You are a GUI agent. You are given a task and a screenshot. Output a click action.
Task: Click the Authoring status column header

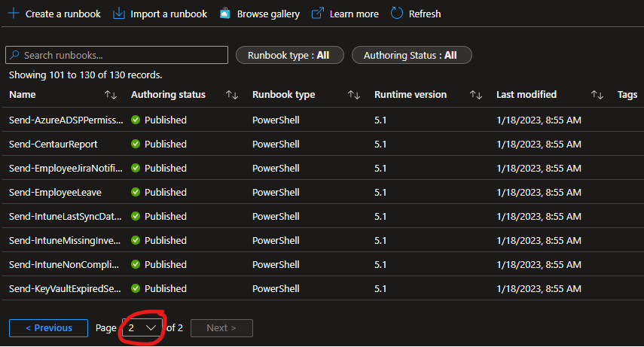click(x=168, y=95)
